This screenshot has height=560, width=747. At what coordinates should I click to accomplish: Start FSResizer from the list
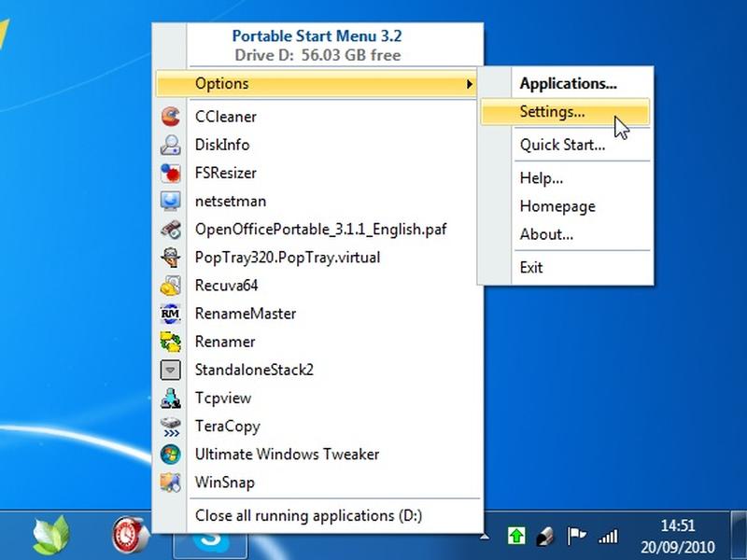225,173
